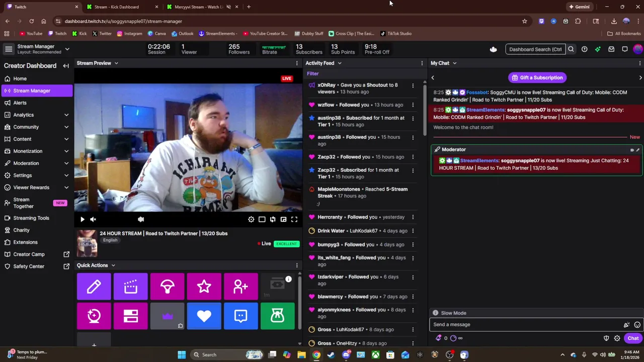
Task: Open the My Chat panel three-dot menu
Action: (x=640, y=63)
